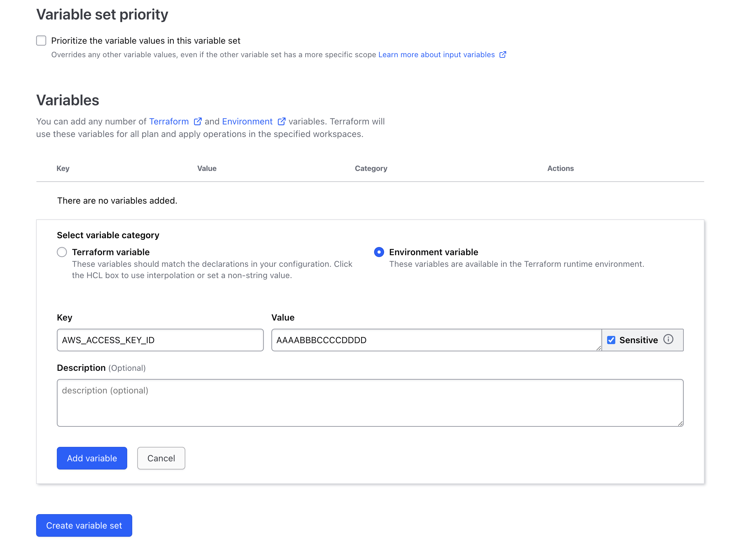Click the Category column header
Screen dimensions: 745x560
tap(371, 168)
